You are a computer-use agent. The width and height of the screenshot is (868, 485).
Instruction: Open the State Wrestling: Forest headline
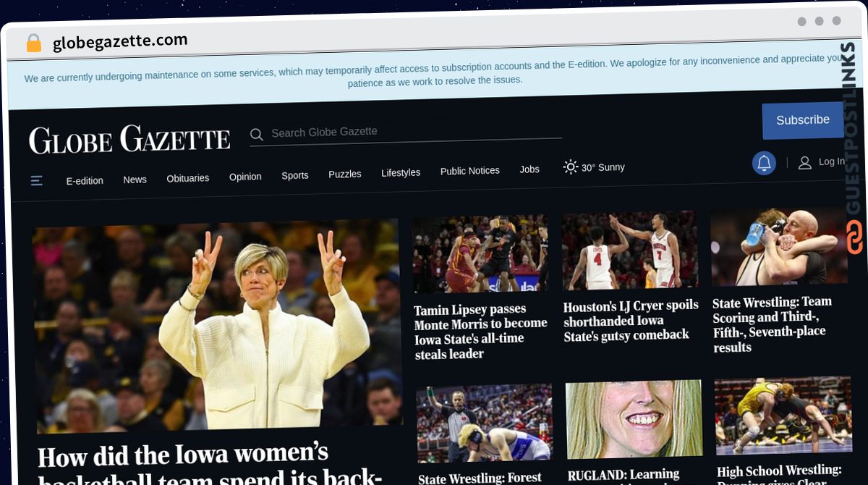480,478
